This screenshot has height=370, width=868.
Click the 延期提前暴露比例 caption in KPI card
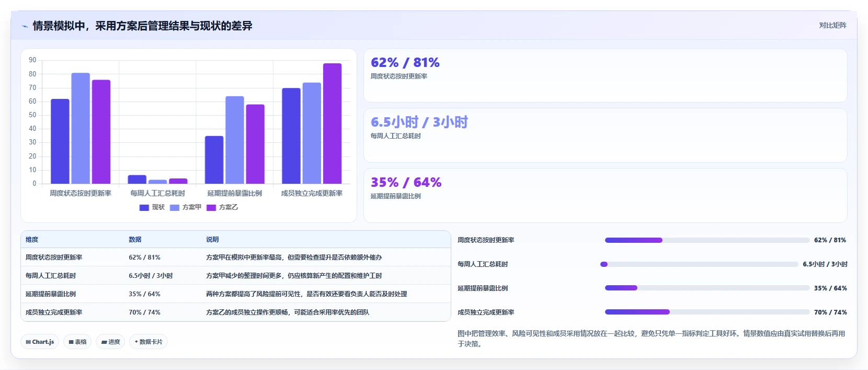tap(396, 196)
